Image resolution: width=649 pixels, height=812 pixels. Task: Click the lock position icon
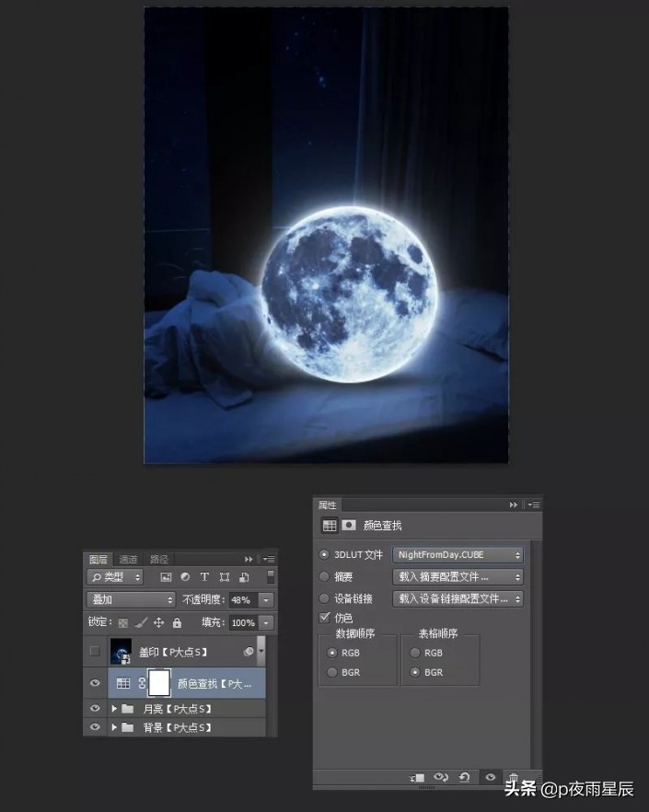tap(158, 623)
